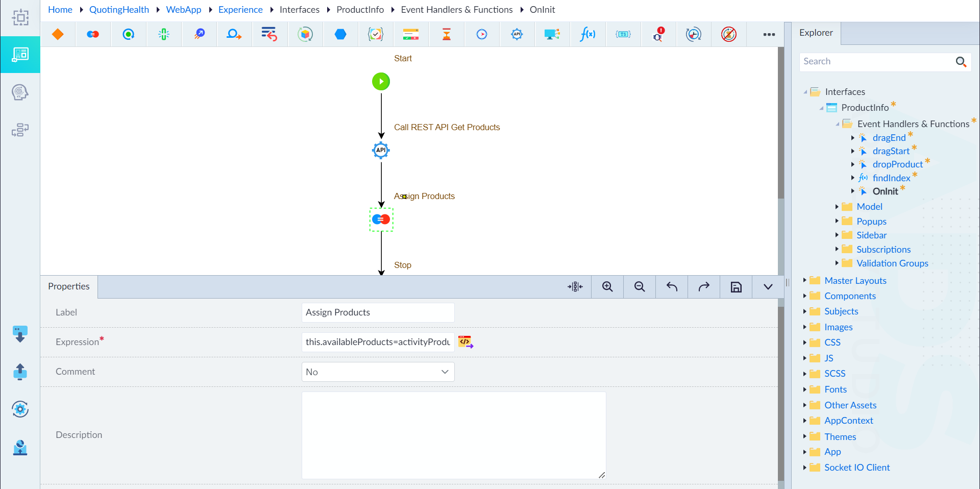Click the bug error debug tool
Image resolution: width=980 pixels, height=489 pixels.
(658, 34)
